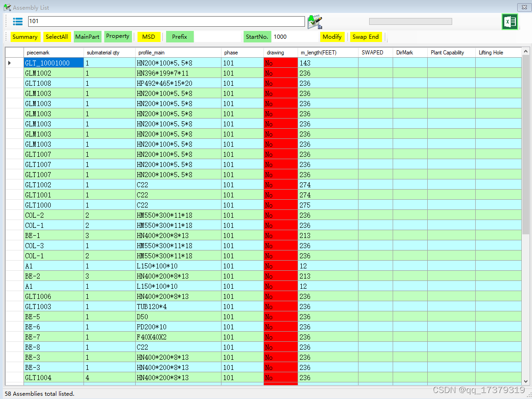
Task: Select the BE-1 piecemark cell
Action: (x=54, y=235)
